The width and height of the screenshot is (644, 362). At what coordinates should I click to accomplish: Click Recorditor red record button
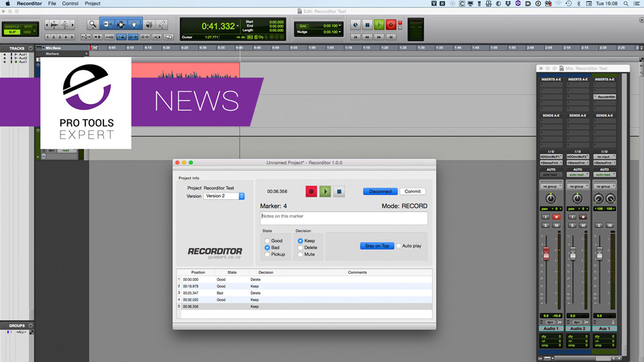(311, 191)
